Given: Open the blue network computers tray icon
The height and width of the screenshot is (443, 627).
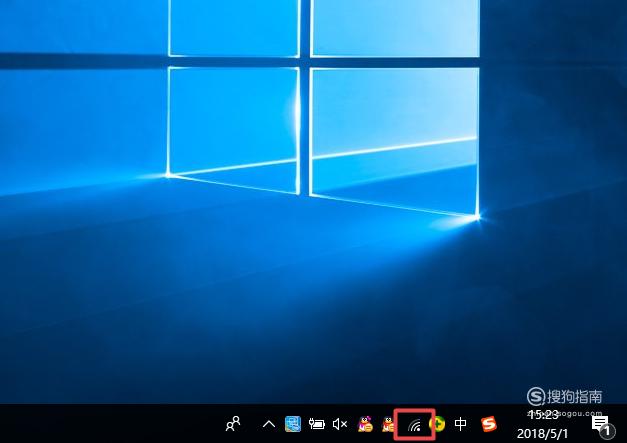Looking at the screenshot, I should pos(293,424).
